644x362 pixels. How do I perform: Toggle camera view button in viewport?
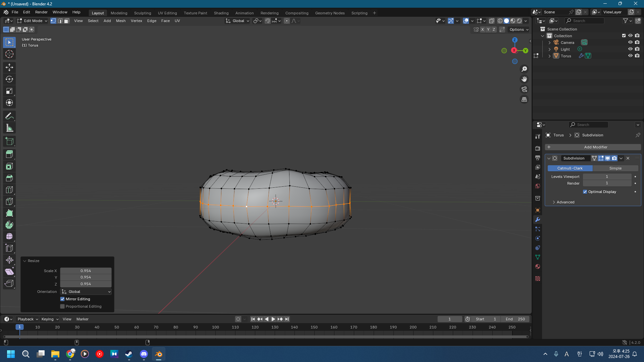(524, 89)
